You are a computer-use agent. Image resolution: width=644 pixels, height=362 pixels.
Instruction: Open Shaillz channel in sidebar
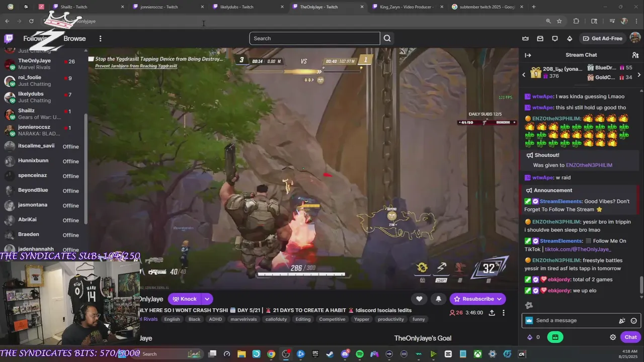44,114
